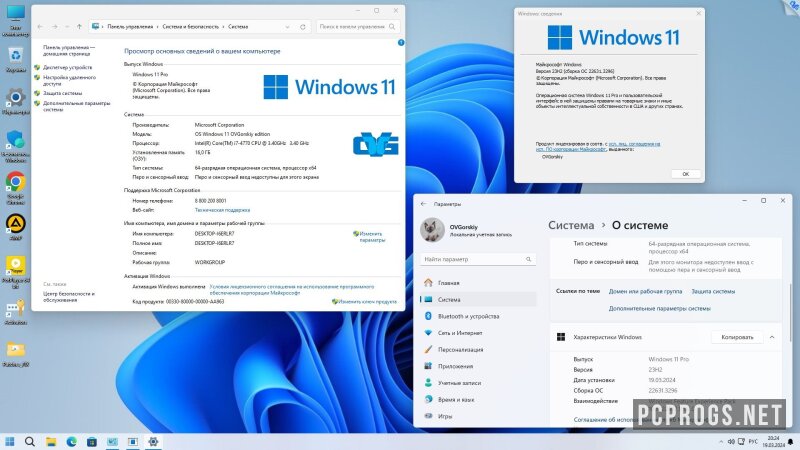
Task: Expand the Control Panel address history dropdown
Action: coord(287,27)
